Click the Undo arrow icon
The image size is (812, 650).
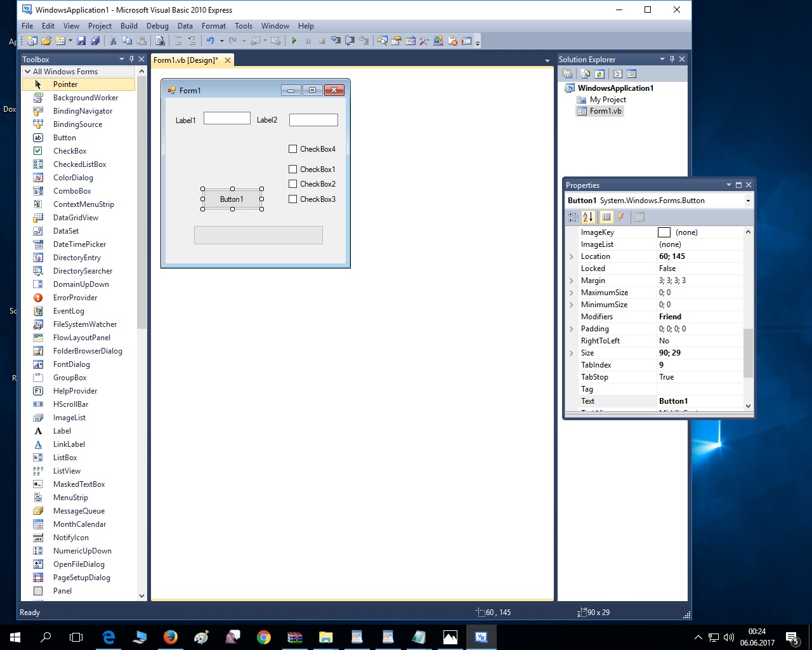(210, 41)
